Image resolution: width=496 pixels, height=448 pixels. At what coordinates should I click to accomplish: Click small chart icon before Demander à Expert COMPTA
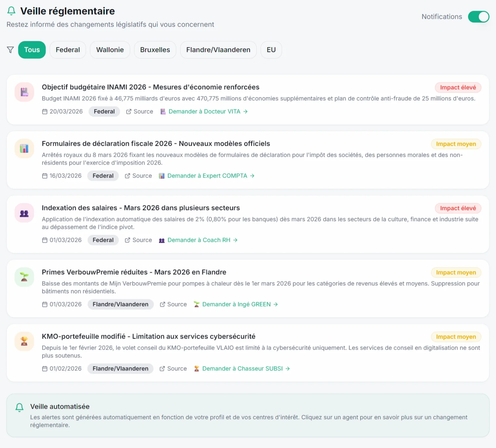point(162,176)
